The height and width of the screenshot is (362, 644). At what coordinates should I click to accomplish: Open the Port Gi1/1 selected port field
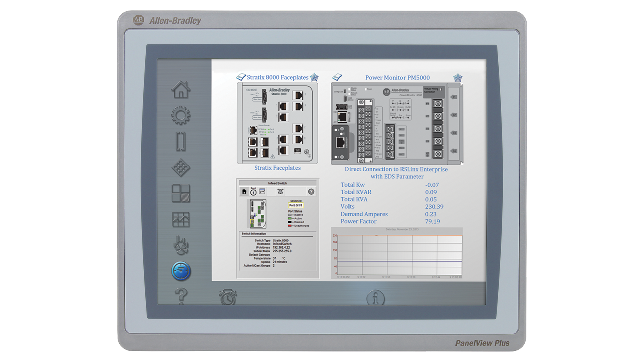[296, 205]
